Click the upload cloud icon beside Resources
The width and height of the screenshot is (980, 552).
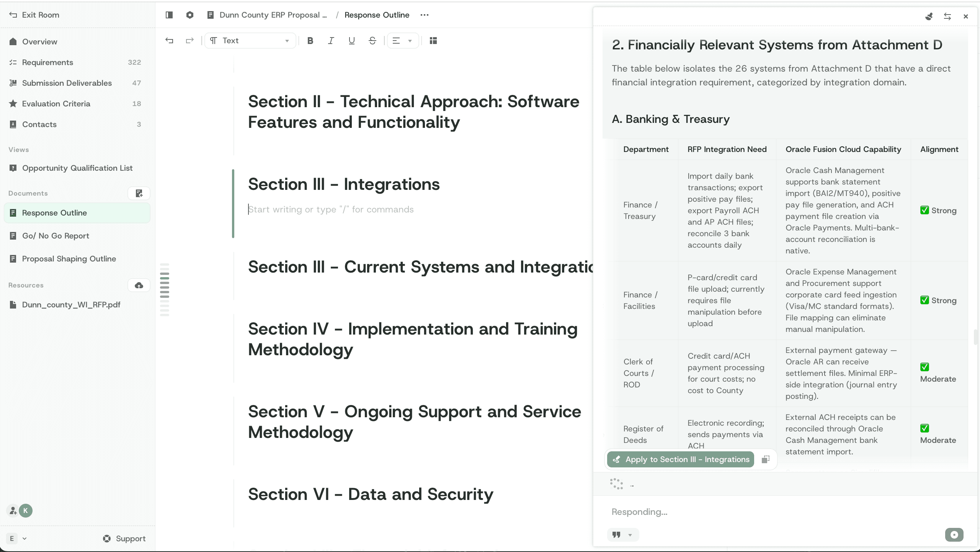click(138, 285)
